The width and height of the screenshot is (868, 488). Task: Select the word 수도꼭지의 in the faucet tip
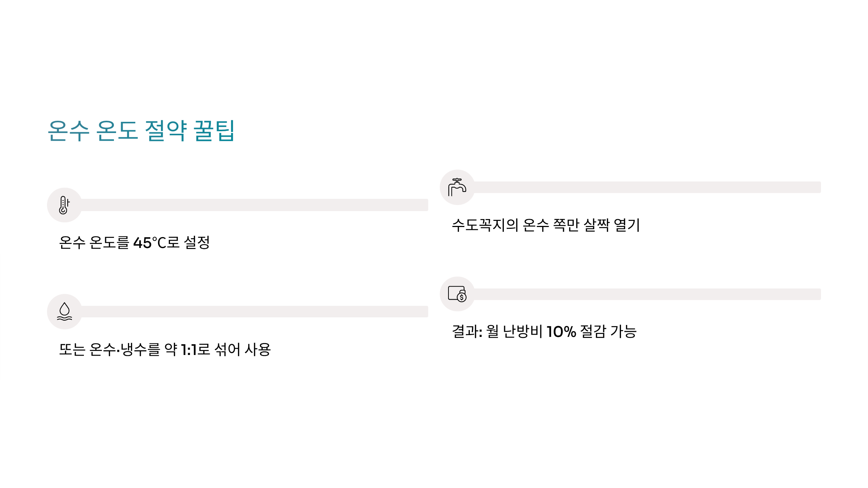(x=485, y=225)
